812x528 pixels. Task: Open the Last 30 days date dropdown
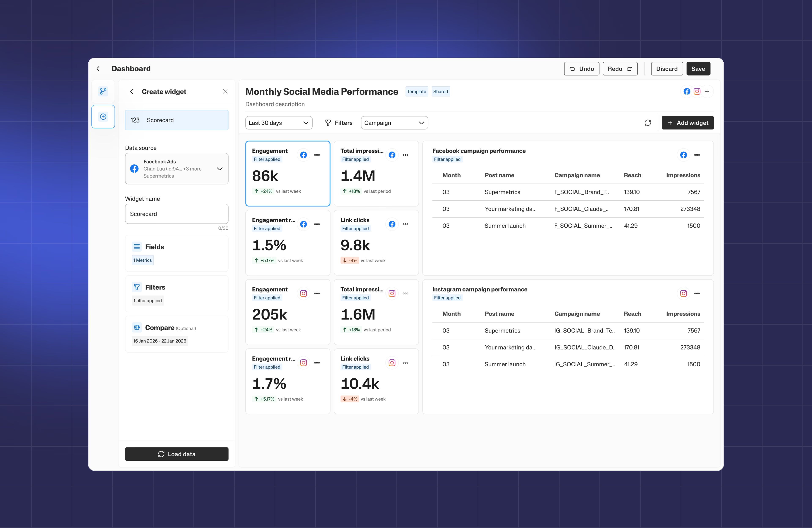279,123
